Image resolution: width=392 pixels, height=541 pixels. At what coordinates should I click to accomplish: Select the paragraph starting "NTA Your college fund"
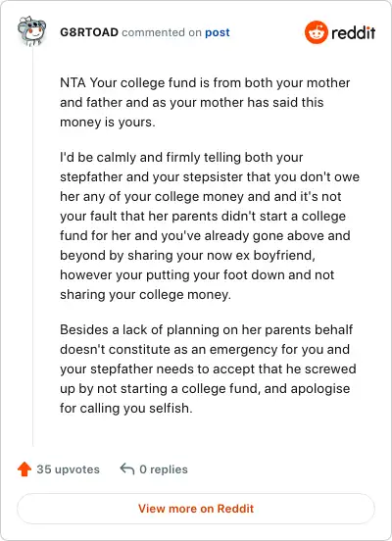[205, 103]
